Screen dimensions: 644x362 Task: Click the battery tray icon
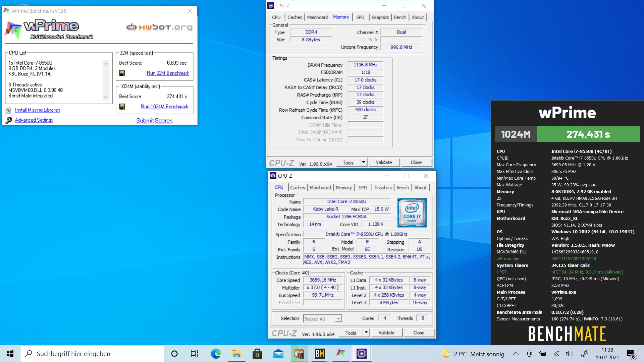542,354
